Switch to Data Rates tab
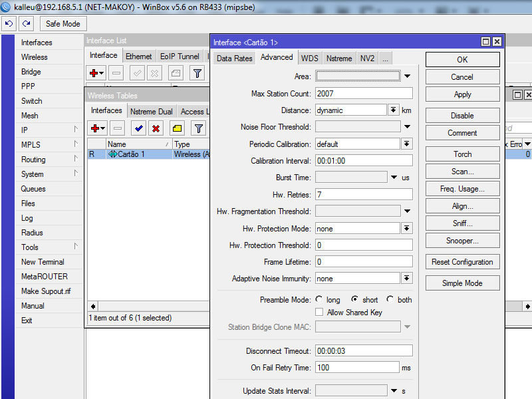 coord(235,59)
